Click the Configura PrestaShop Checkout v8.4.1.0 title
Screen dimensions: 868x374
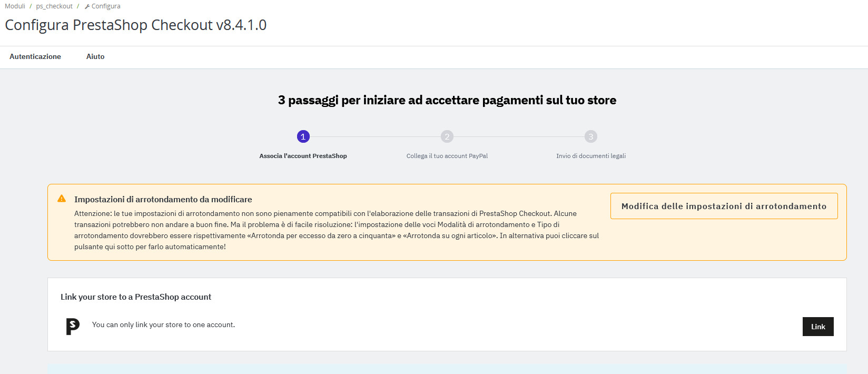click(136, 25)
